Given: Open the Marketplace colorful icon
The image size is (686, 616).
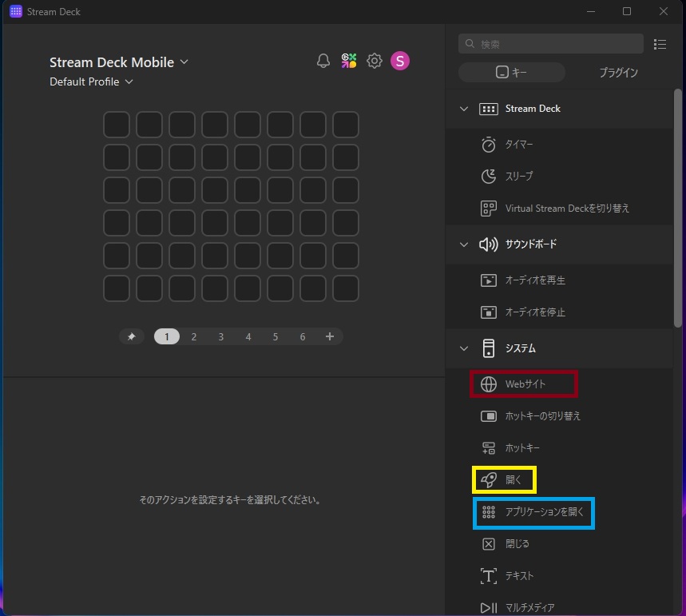Looking at the screenshot, I should tap(349, 61).
